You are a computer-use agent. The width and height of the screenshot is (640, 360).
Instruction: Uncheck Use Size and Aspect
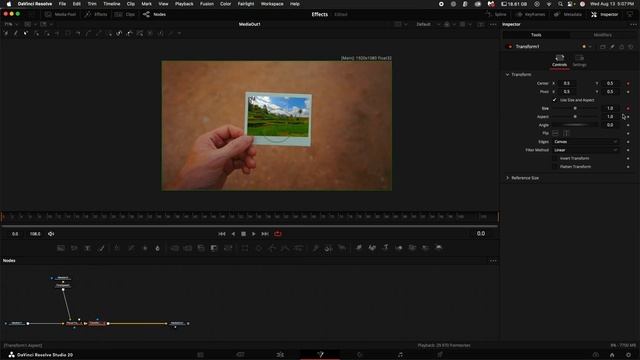click(x=554, y=100)
